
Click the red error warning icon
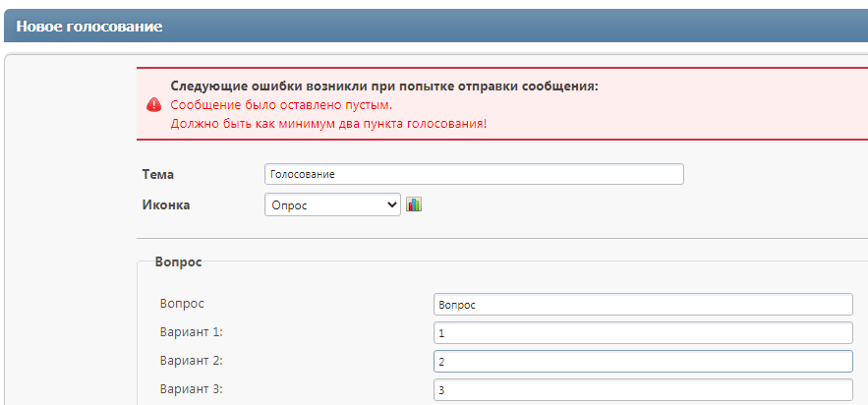153,104
